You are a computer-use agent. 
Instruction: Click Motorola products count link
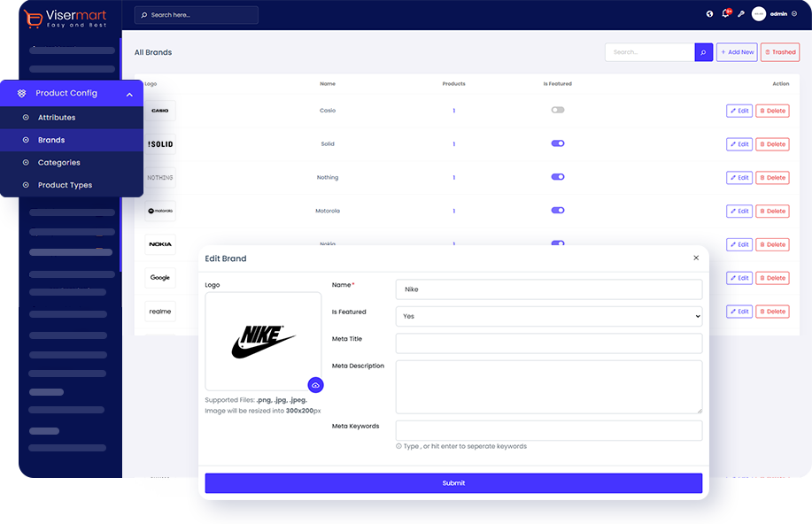coord(453,211)
